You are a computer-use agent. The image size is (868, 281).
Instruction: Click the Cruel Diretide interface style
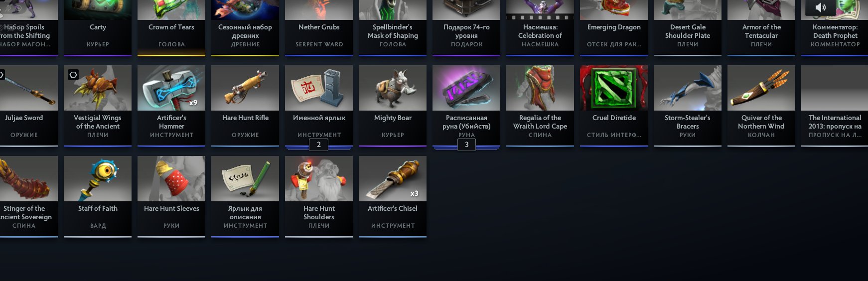tap(614, 106)
